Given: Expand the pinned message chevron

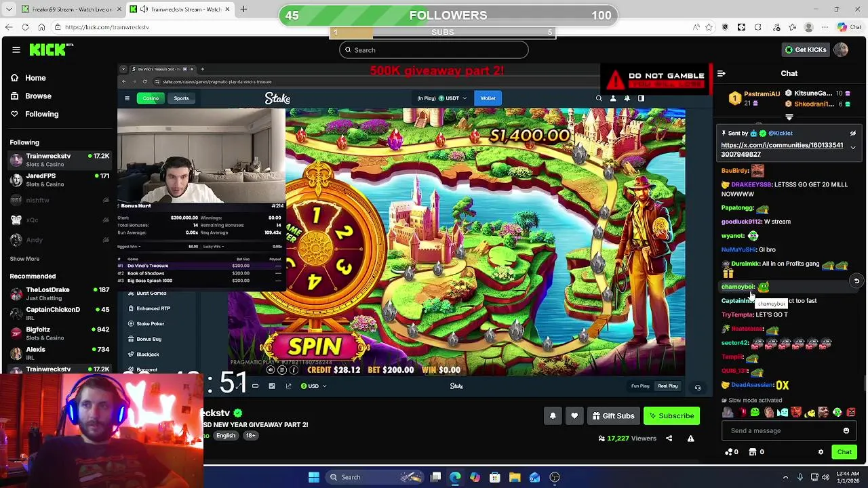Looking at the screenshot, I should tap(853, 148).
